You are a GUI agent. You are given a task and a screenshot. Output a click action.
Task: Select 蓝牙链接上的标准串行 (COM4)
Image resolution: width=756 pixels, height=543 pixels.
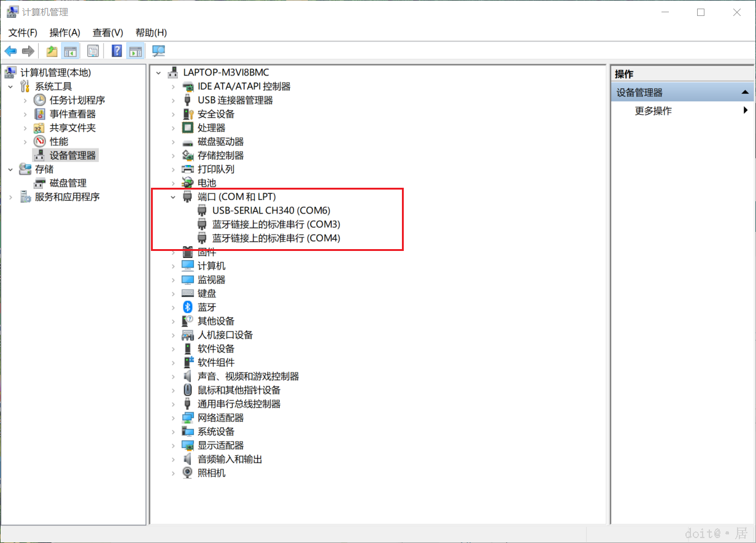tap(276, 238)
